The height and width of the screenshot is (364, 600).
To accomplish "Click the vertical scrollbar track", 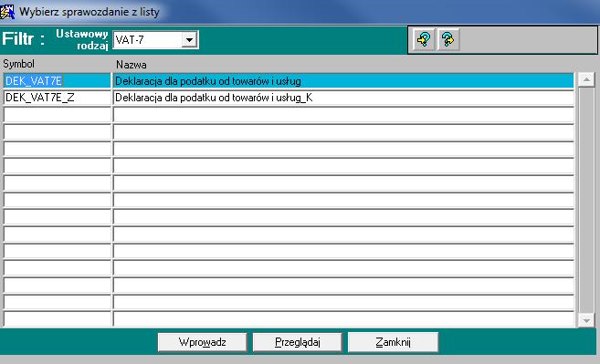I will (x=586, y=200).
